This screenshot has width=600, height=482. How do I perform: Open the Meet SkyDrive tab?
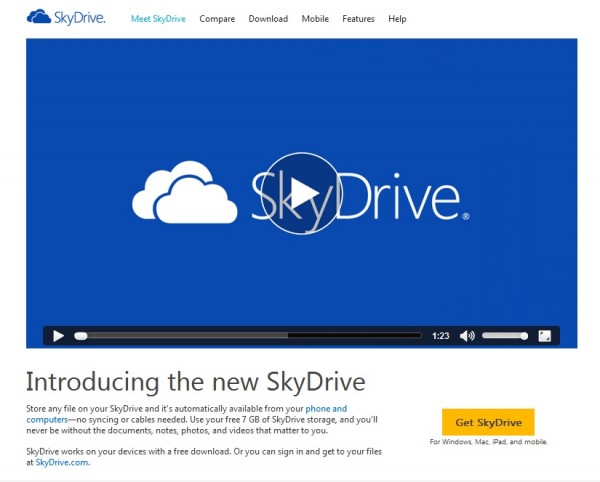[x=158, y=19]
